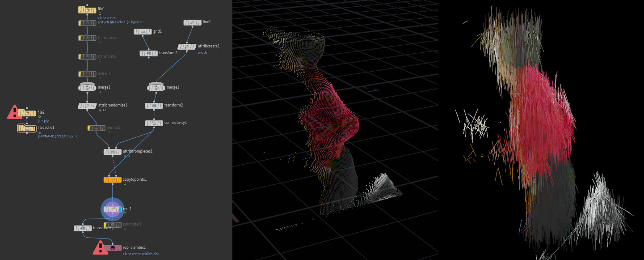This screenshot has width=644, height=260.
Task: Click the transform4 node name label
Action: (x=168, y=53)
